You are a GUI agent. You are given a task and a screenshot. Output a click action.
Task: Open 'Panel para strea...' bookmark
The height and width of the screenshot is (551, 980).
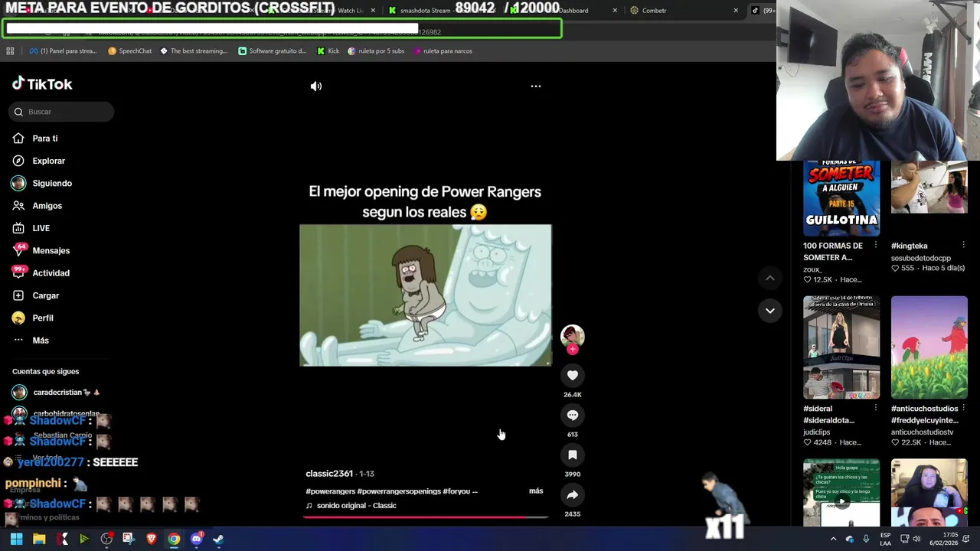pyautogui.click(x=63, y=51)
